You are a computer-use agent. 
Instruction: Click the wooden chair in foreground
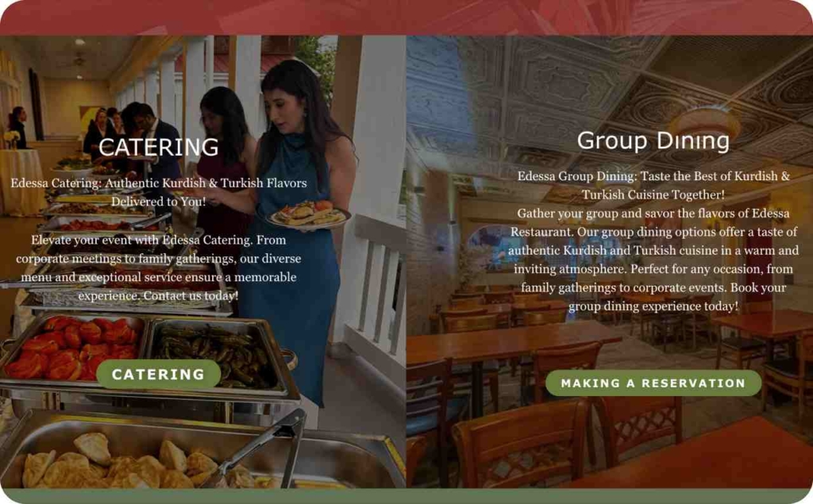tap(521, 446)
